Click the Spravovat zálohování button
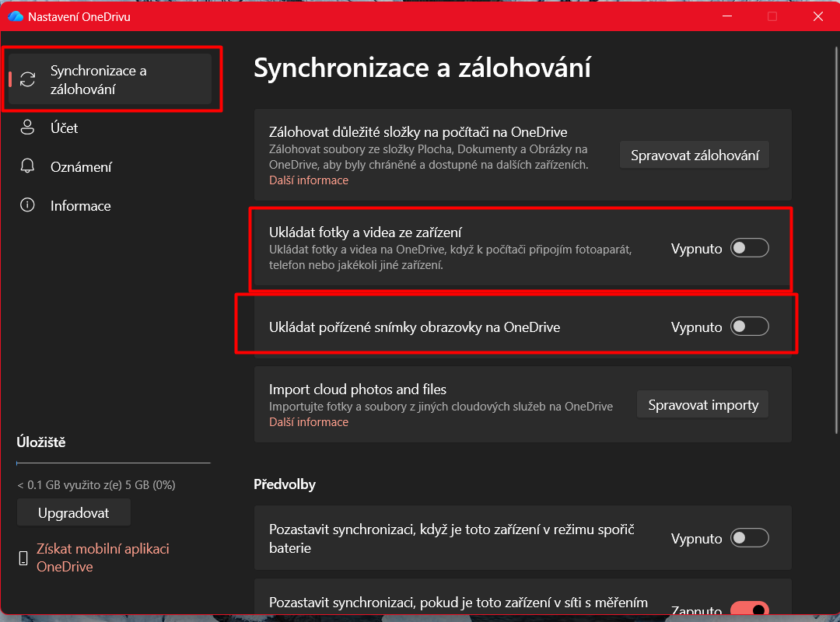The width and height of the screenshot is (840, 622). tap(694, 154)
